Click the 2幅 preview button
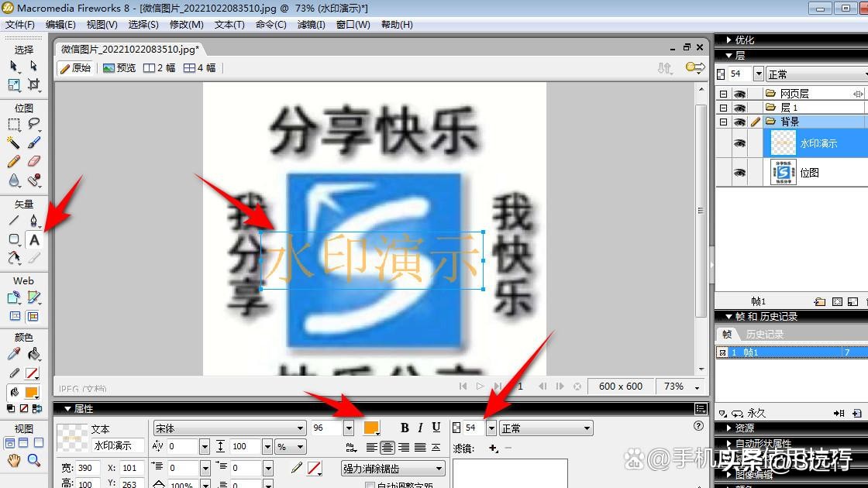868x488 pixels. coord(160,67)
